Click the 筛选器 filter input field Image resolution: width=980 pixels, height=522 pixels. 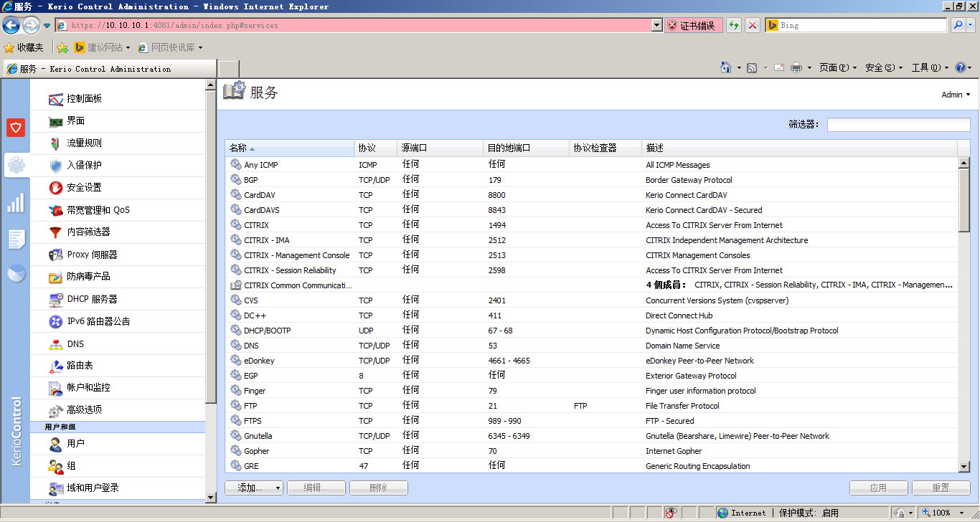898,125
